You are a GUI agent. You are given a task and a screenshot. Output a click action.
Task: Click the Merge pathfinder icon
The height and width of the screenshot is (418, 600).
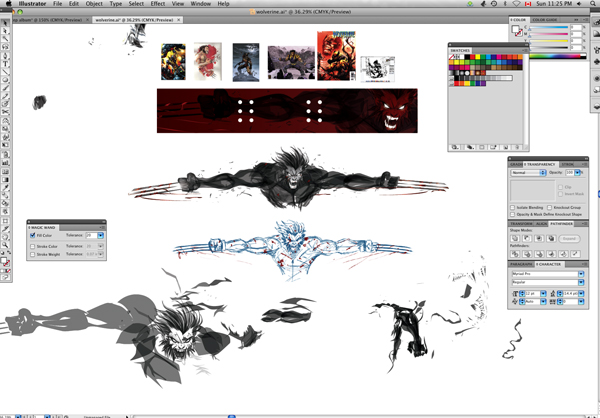coord(539,253)
